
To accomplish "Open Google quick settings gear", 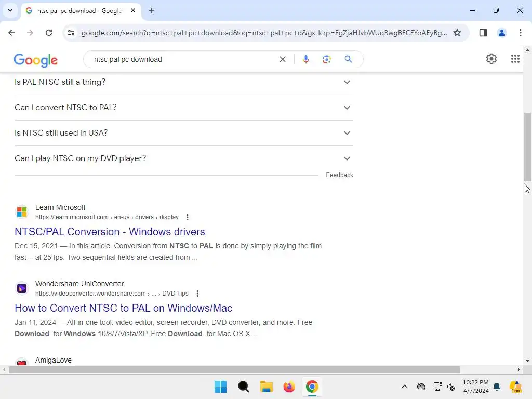I will pos(491,59).
